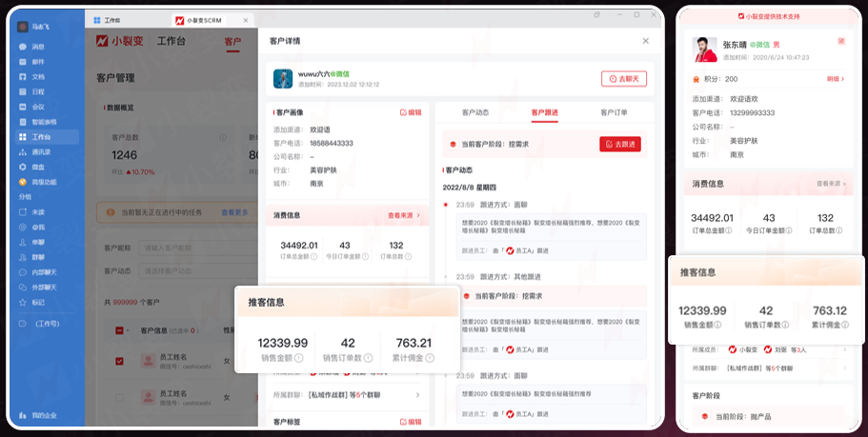
Task: Expand 查看来源 in 消费信息 section
Action: [404, 216]
